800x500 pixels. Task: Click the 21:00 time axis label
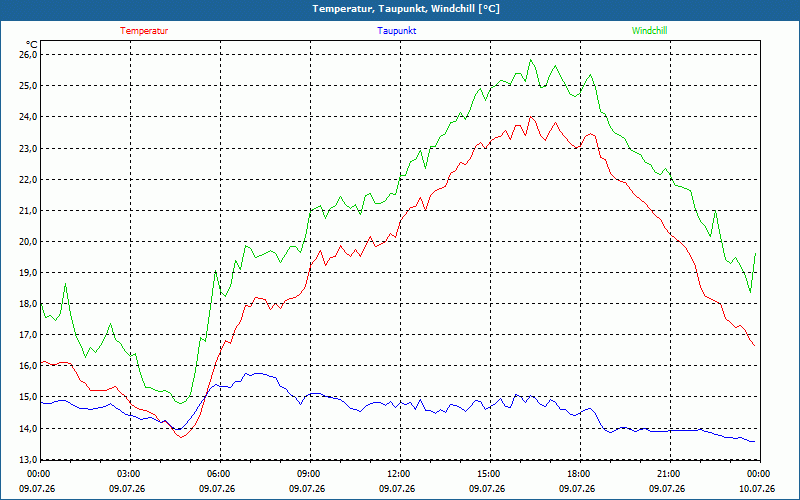tap(670, 474)
